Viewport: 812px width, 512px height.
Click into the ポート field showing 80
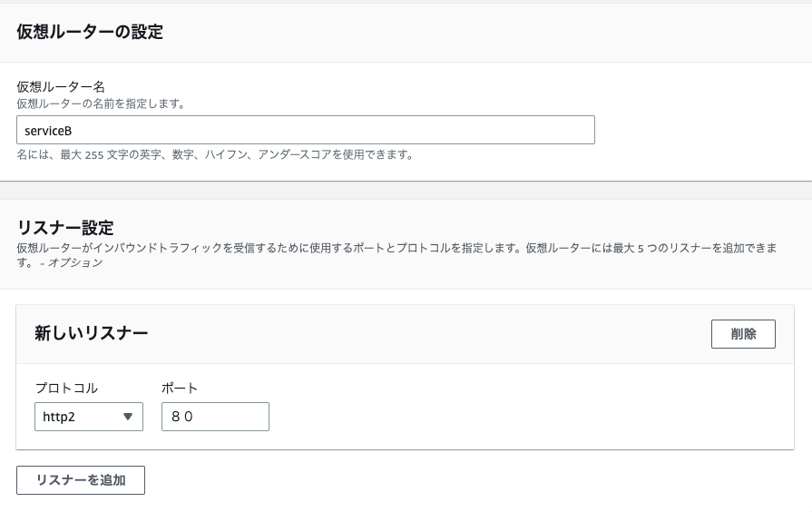(x=215, y=417)
